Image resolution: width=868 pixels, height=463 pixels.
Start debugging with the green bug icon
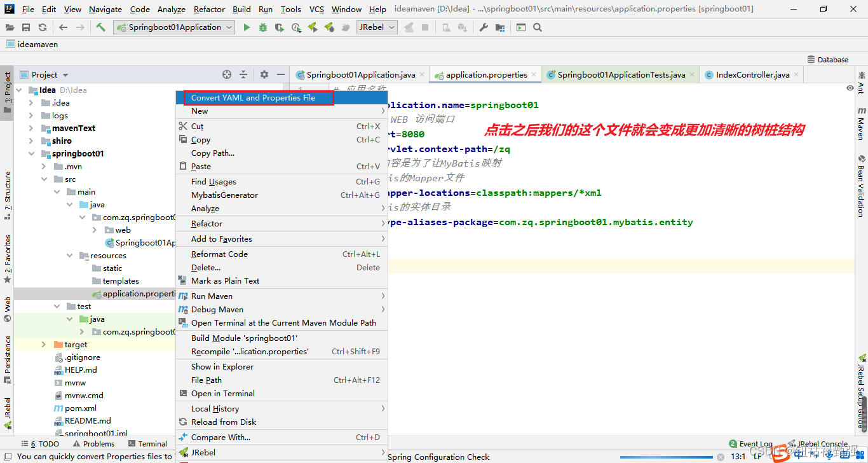coord(263,27)
